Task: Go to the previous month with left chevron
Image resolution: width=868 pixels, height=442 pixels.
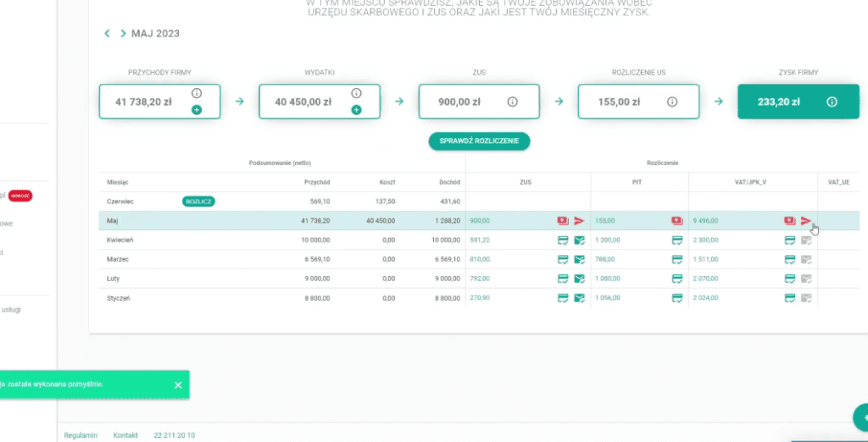Action: 107,34
